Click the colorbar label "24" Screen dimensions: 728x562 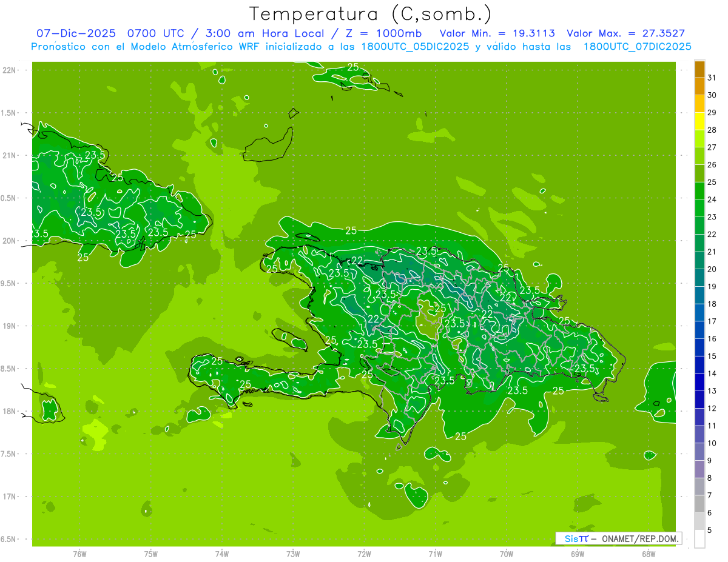[x=712, y=199]
